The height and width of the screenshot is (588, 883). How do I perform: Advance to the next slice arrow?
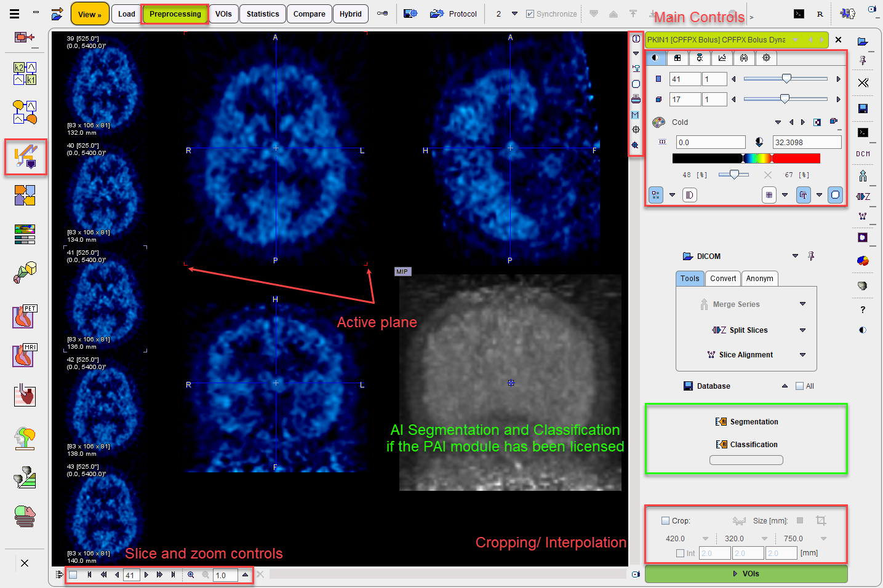(x=146, y=574)
